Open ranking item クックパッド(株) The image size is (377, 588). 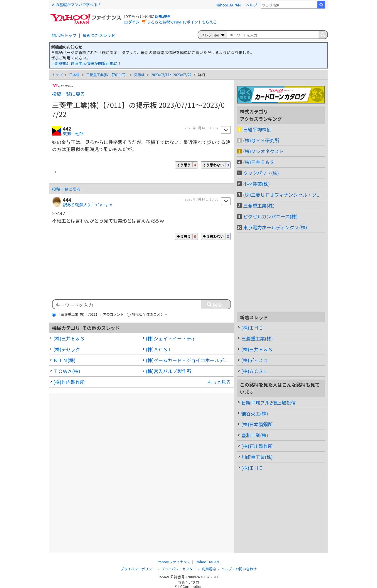[x=261, y=173]
